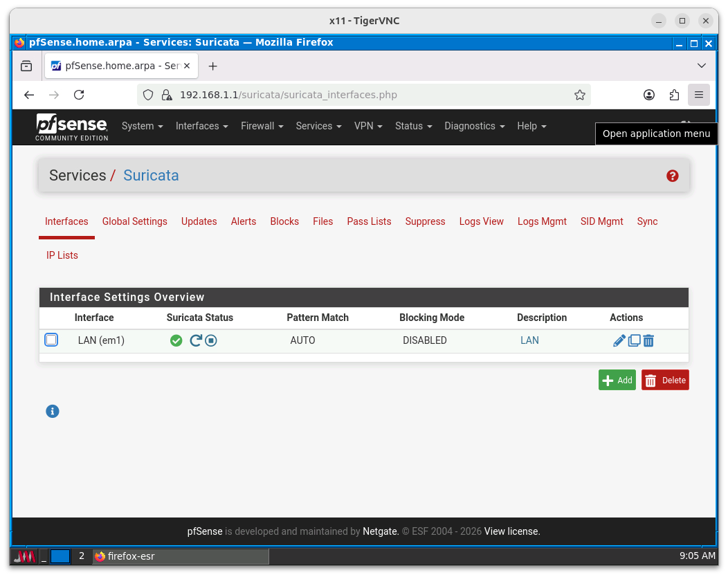Open the Files tab
Viewport: 728px width, 577px height.
click(322, 222)
